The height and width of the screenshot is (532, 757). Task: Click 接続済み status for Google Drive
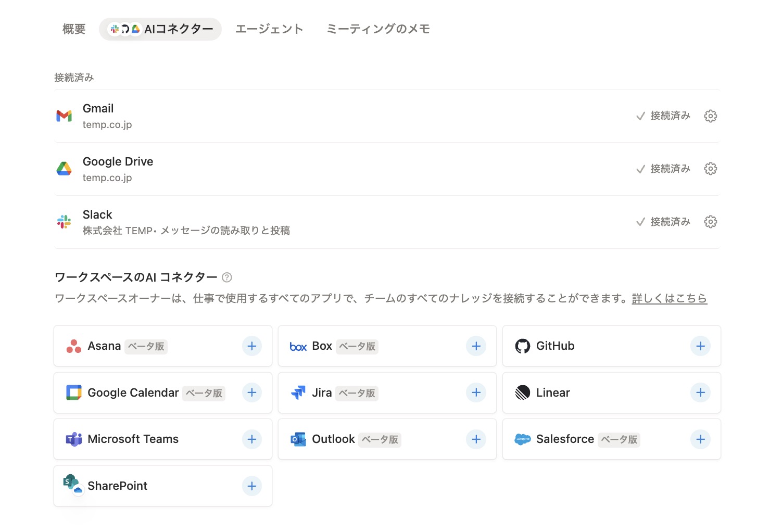tap(663, 169)
